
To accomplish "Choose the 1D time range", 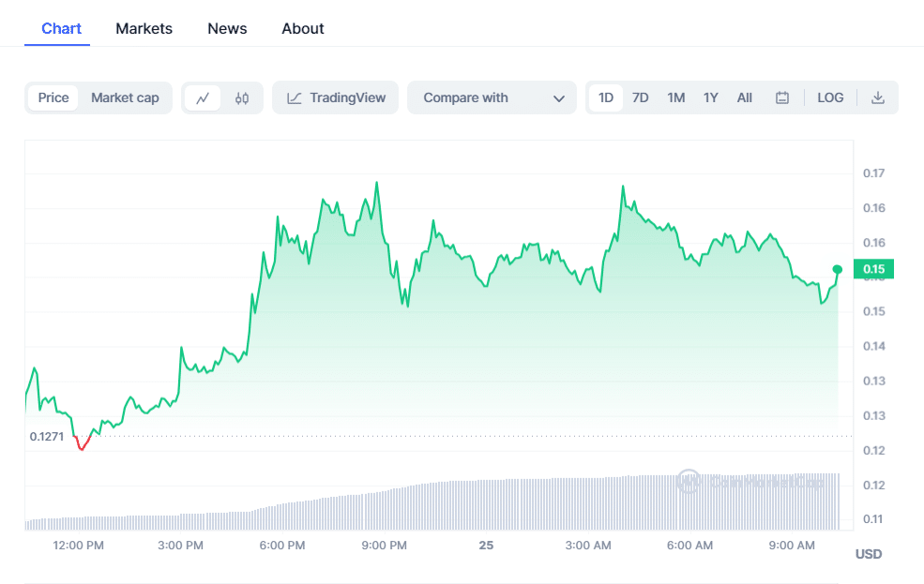I will tap(606, 97).
